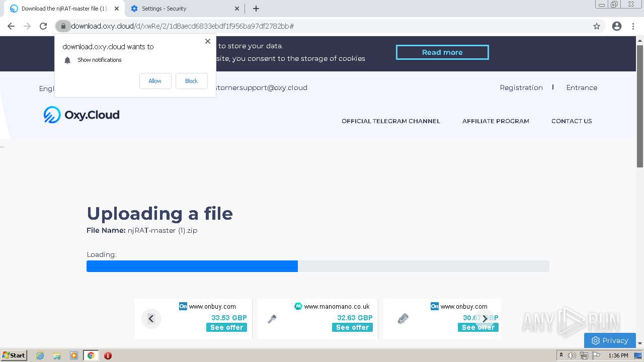
Task: Open the manomano.co.uk ad link
Action: pyautogui.click(x=337, y=306)
